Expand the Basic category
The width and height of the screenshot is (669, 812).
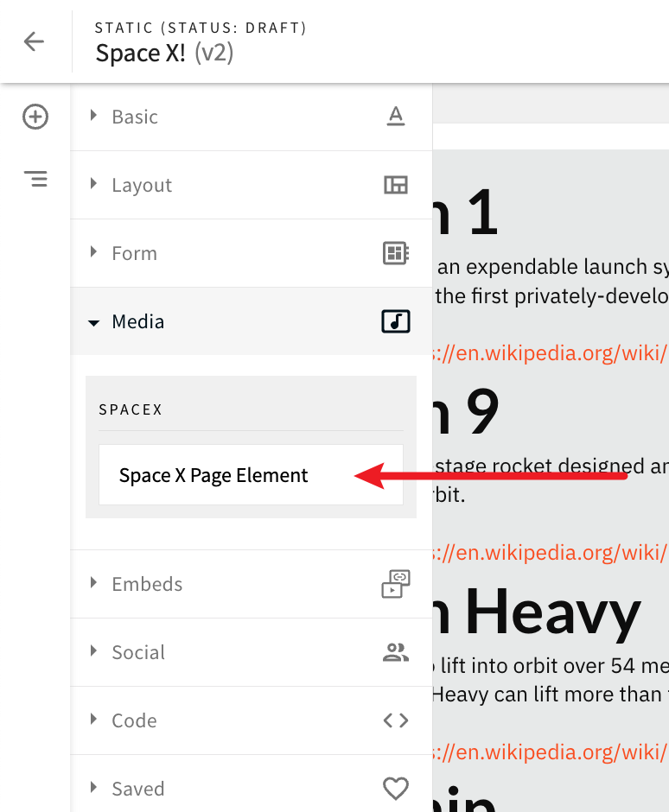(x=134, y=117)
